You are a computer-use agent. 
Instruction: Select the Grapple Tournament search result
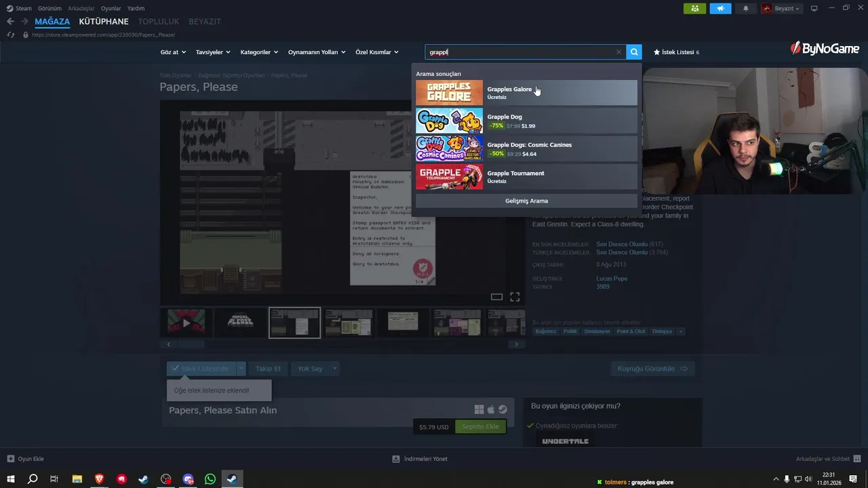click(x=526, y=177)
